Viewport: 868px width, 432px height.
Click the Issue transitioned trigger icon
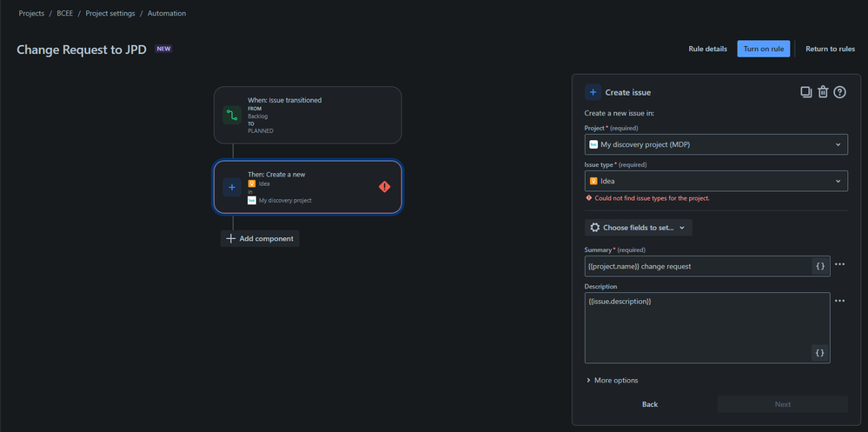232,116
